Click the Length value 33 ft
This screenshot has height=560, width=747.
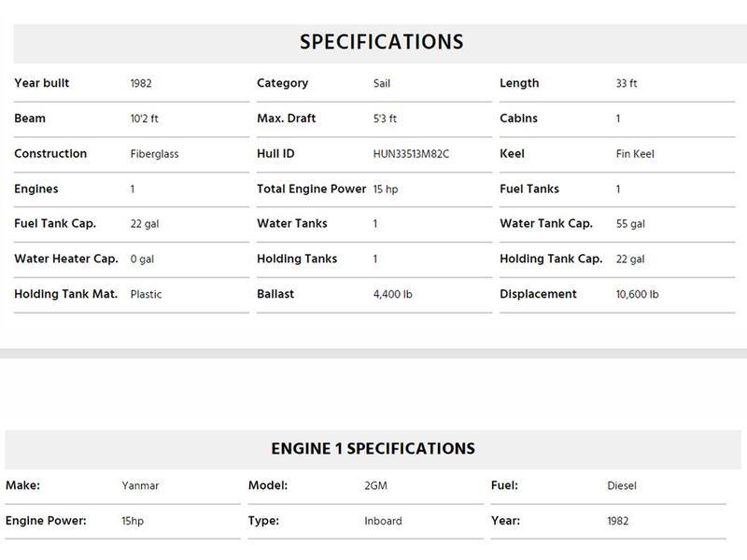point(626,83)
